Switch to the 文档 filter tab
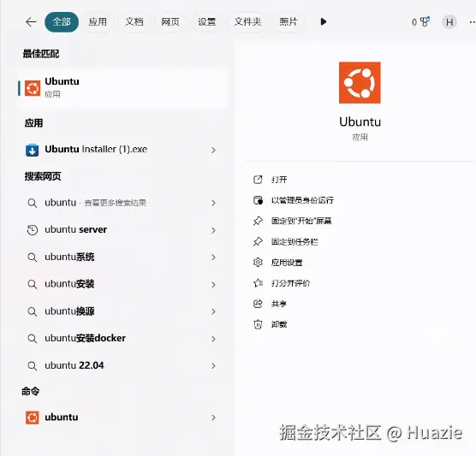 pyautogui.click(x=134, y=22)
